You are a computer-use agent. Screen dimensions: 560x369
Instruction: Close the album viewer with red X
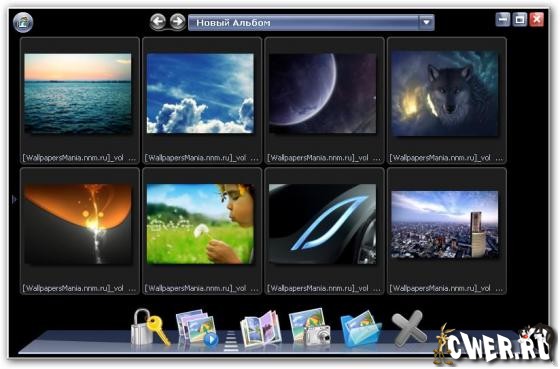pos(536,19)
